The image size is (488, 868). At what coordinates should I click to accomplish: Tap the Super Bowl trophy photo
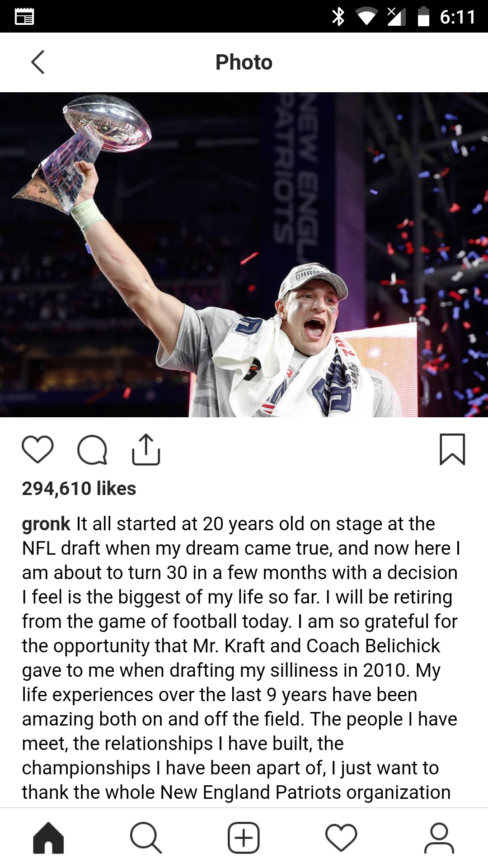(244, 255)
